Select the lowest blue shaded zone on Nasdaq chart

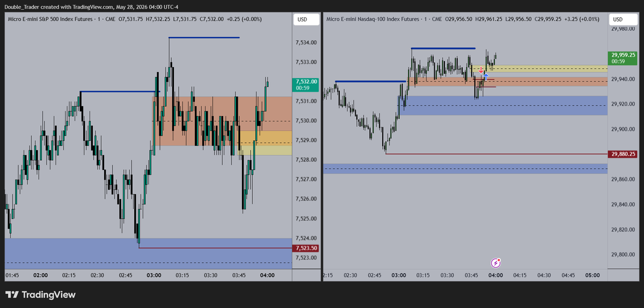(465, 169)
